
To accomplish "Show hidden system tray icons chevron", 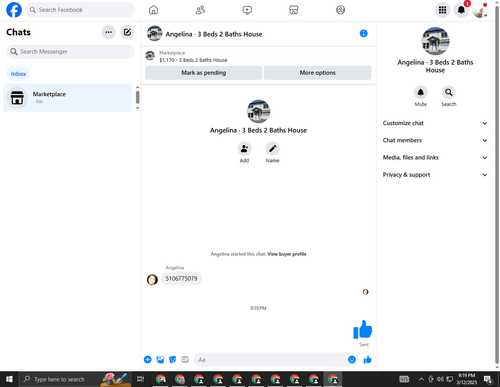I will (421, 379).
